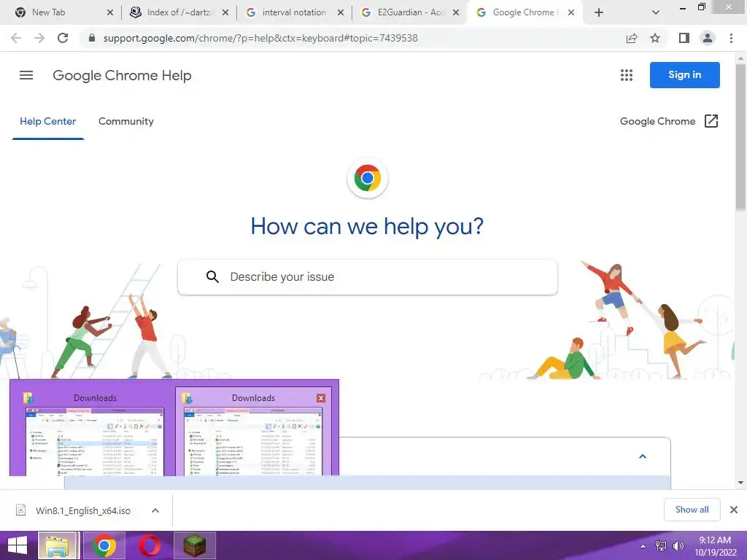Open Chrome's three-dot menu

pos(731,38)
